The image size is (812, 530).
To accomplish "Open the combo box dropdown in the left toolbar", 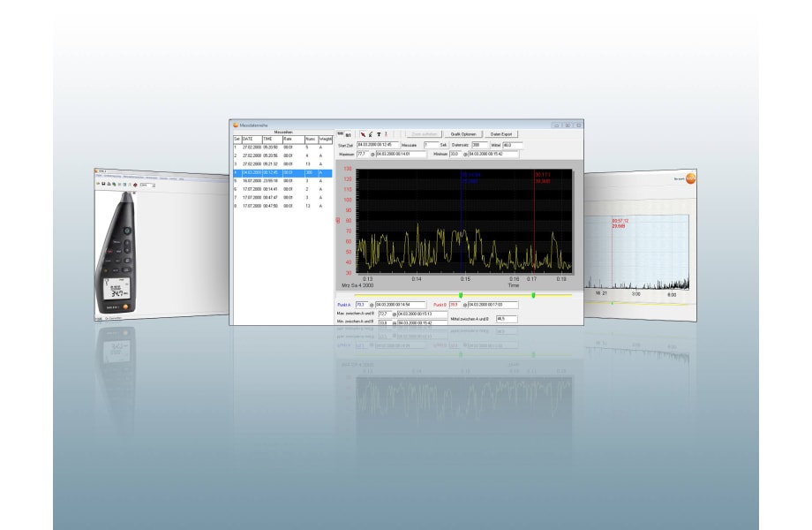I will 154,185.
